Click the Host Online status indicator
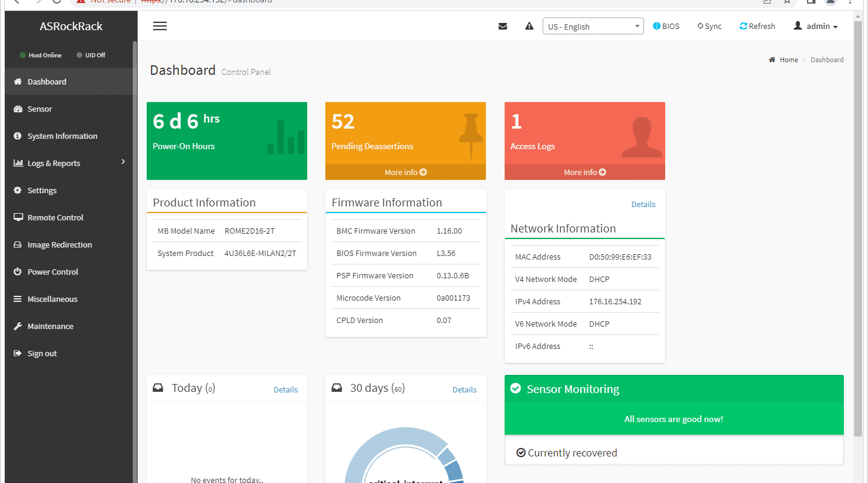The width and height of the screenshot is (868, 483). 40,55
